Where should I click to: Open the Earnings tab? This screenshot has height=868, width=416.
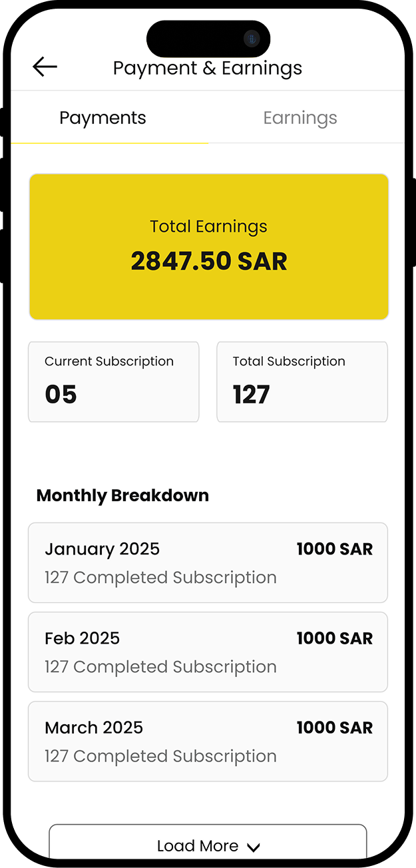point(300,118)
